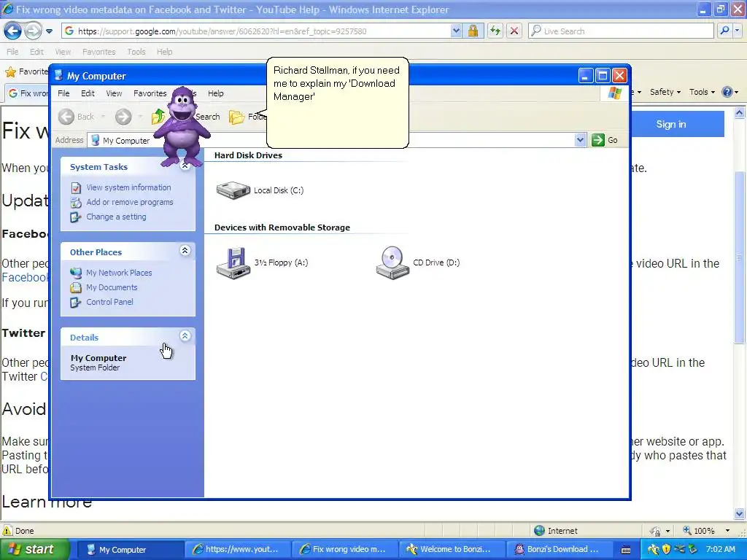The height and width of the screenshot is (560, 747).
Task: Click the security lock icon in IE
Action: click(473, 31)
